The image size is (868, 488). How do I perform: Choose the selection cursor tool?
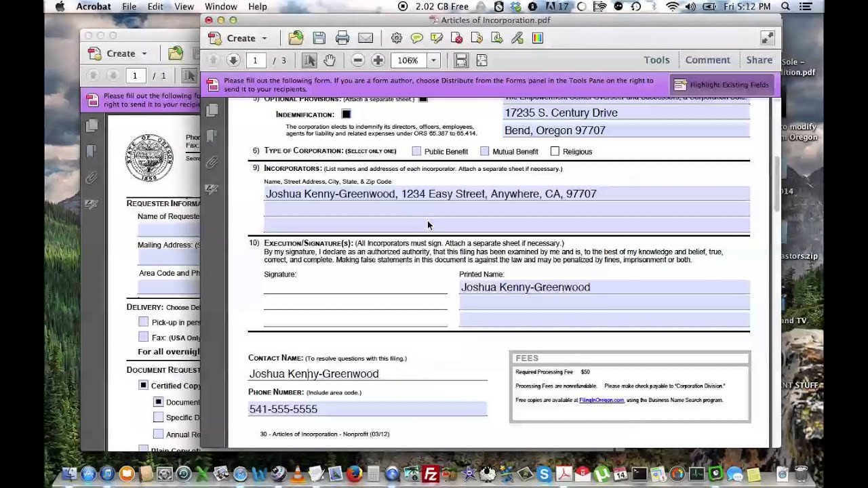[309, 60]
